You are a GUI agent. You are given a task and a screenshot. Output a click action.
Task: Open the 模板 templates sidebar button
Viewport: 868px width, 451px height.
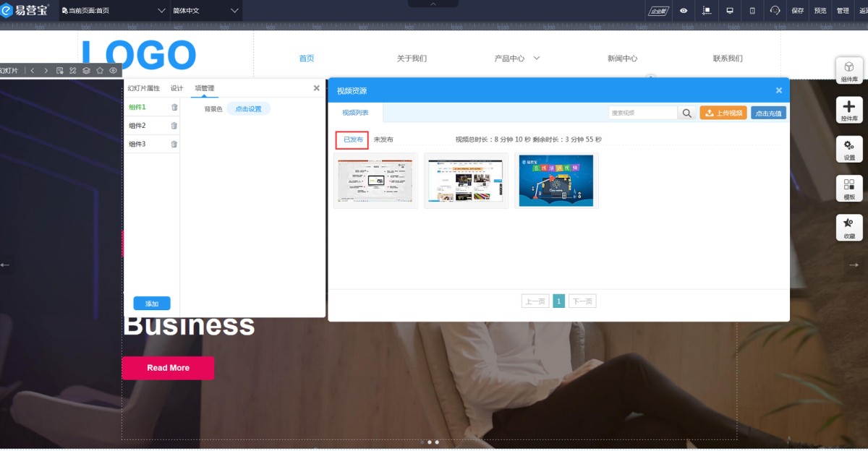(x=849, y=189)
